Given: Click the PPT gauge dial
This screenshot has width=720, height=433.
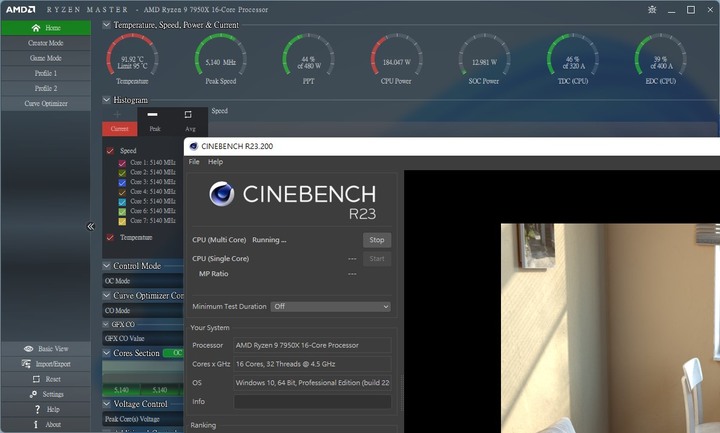Looking at the screenshot, I should coord(309,55).
